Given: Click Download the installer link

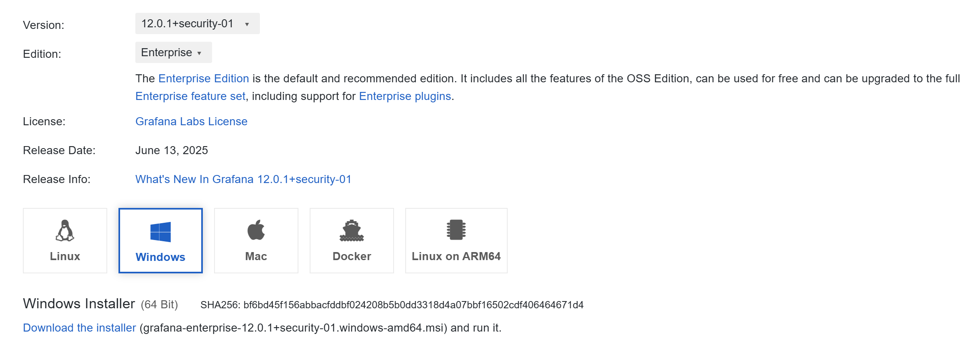Looking at the screenshot, I should coord(79,328).
